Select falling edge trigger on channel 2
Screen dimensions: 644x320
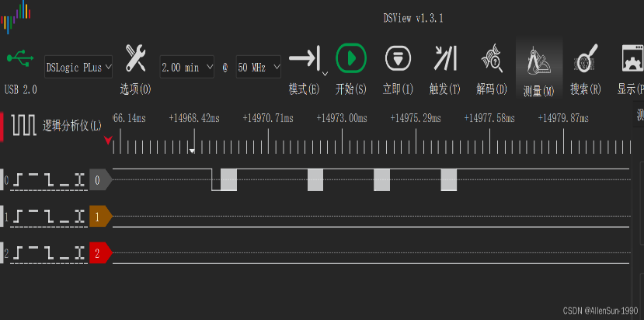pyautogui.click(x=49, y=253)
